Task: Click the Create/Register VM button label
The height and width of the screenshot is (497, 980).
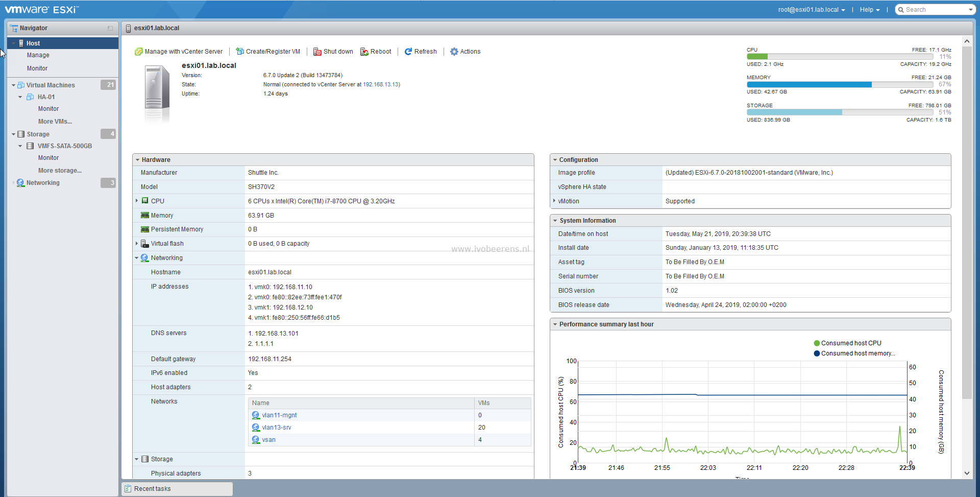Action: pos(273,52)
